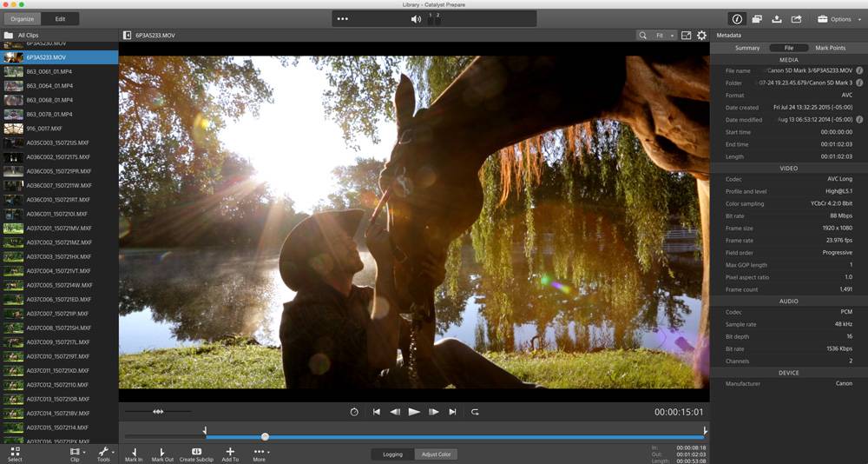Select clip A037C012_15072110.MXF
The image size is (868, 464).
point(59,385)
